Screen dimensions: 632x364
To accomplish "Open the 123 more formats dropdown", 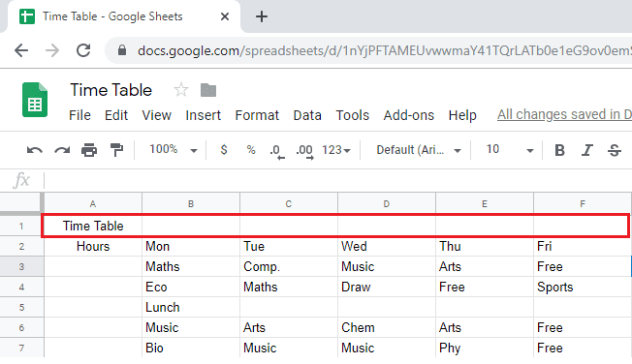I will 335,150.
